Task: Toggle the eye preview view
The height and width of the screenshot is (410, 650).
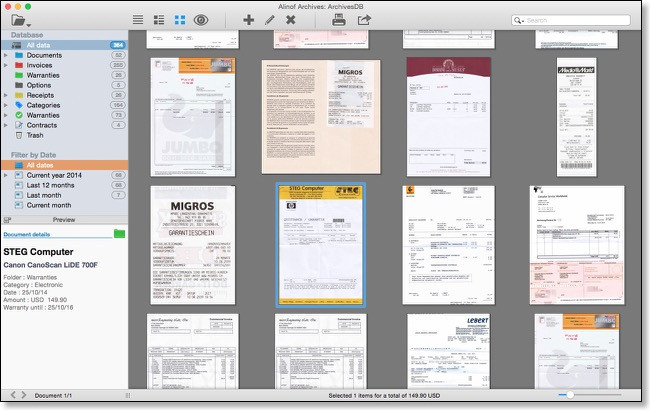Action: [201, 19]
